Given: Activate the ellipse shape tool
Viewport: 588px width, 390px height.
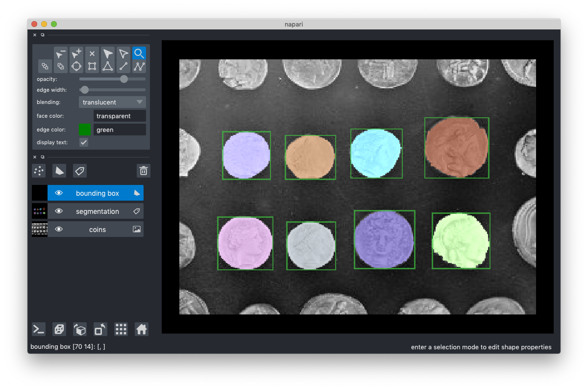Looking at the screenshot, I should [x=76, y=65].
